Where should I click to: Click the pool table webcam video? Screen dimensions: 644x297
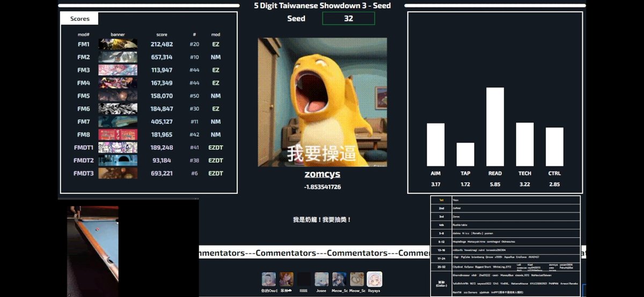pyautogui.click(x=93, y=251)
